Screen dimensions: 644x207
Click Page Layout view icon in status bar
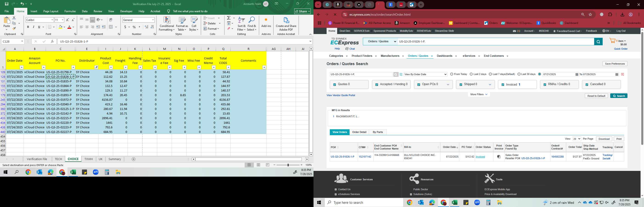click(x=258, y=165)
